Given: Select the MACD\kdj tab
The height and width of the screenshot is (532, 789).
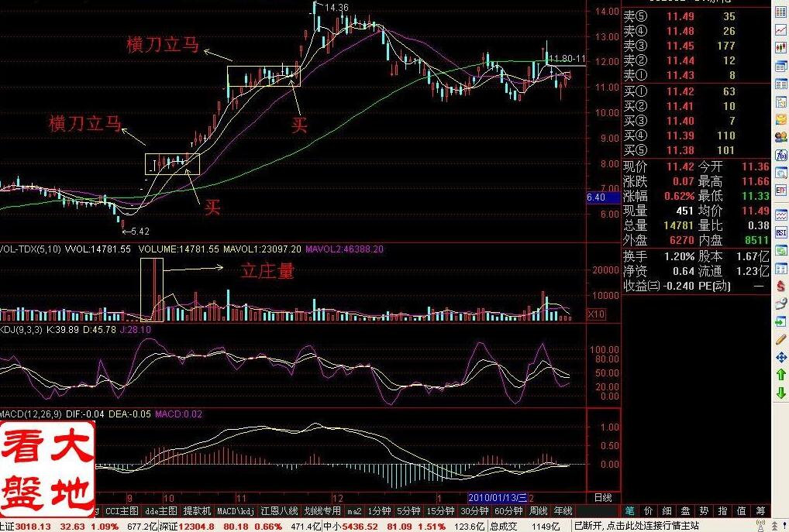Looking at the screenshot, I should [236, 511].
